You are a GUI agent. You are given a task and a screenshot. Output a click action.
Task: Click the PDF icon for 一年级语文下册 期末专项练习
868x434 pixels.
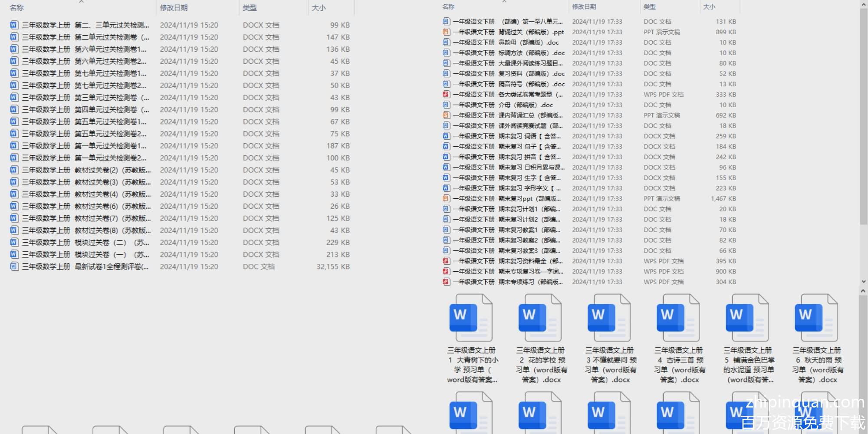click(x=446, y=282)
